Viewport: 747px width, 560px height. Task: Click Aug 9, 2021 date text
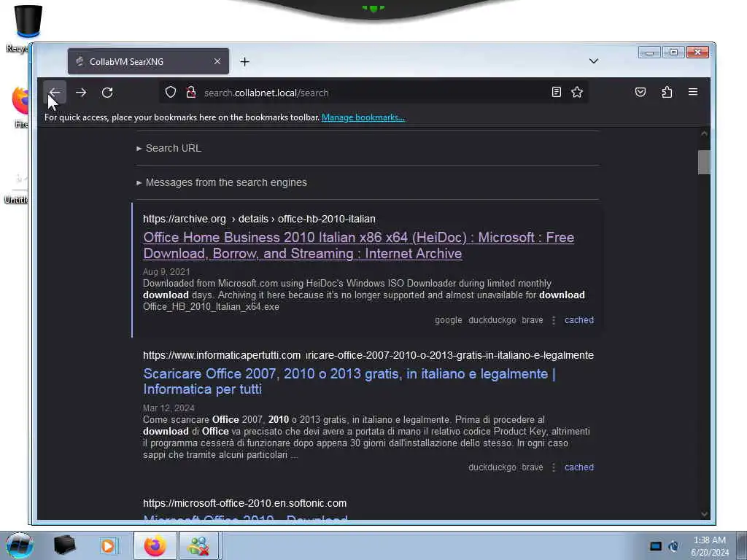coord(166,272)
